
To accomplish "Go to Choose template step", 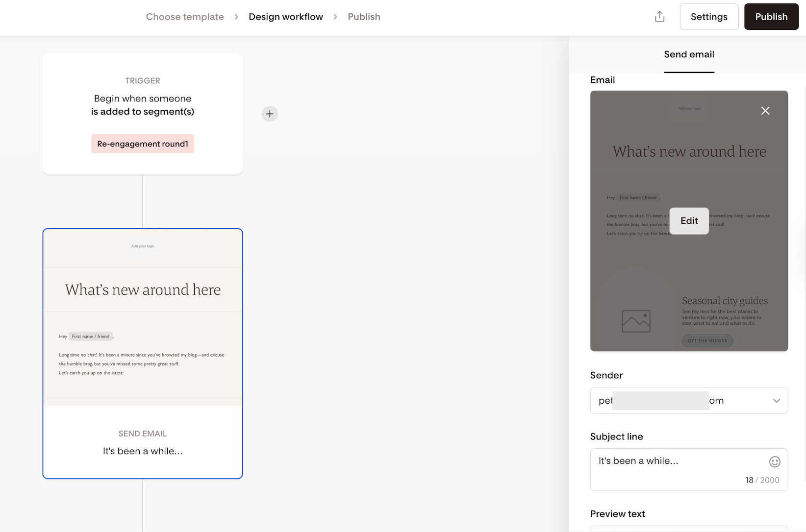I will (x=185, y=17).
